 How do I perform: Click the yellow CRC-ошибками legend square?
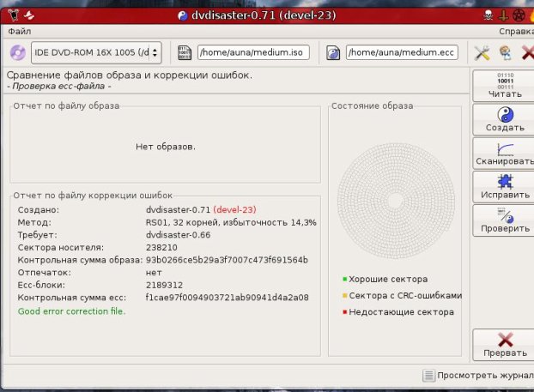(344, 295)
